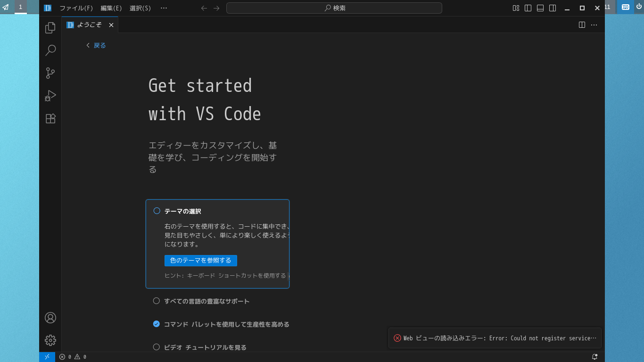
Task: Uncheck the コマンド パレット step checkmark
Action: point(157,324)
